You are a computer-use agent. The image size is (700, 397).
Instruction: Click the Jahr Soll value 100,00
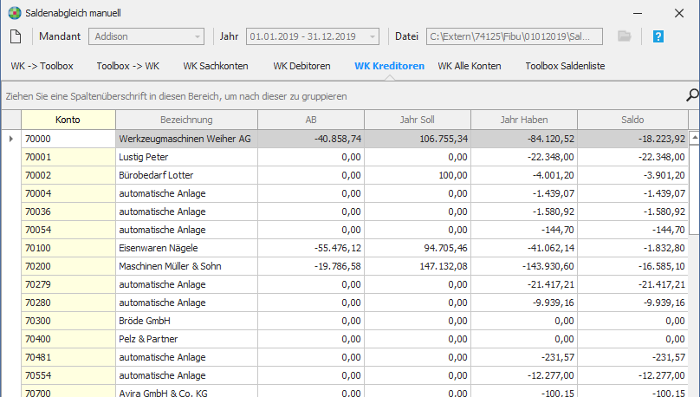point(417,176)
